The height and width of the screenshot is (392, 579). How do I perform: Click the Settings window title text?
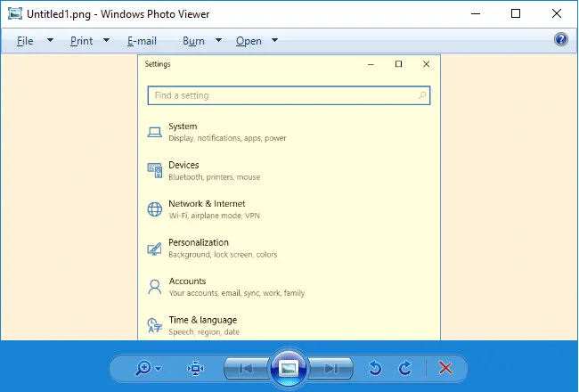(x=158, y=64)
